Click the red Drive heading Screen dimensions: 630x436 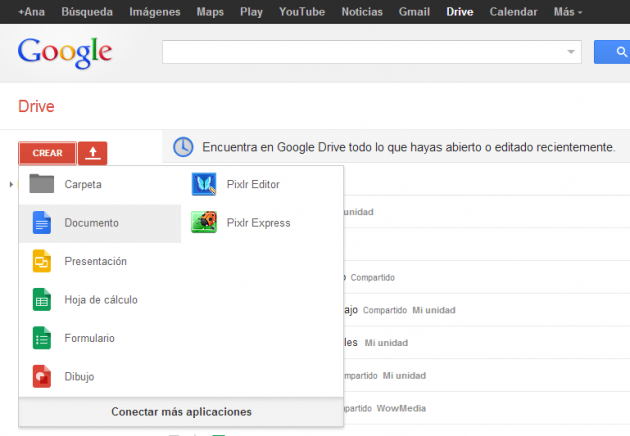click(36, 106)
